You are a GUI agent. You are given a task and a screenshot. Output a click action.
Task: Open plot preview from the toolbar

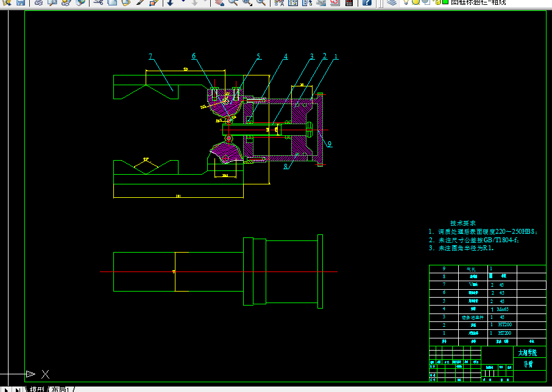pos(52,2)
